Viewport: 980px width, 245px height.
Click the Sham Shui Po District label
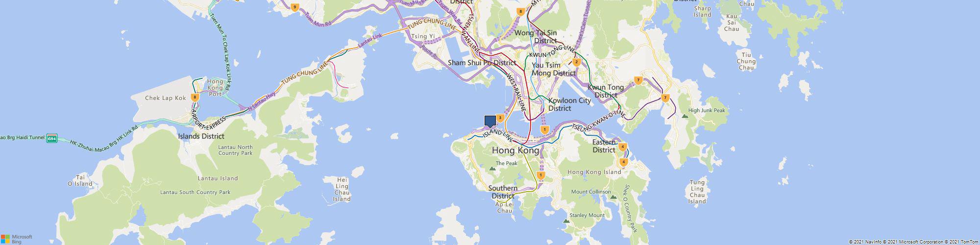(482, 63)
